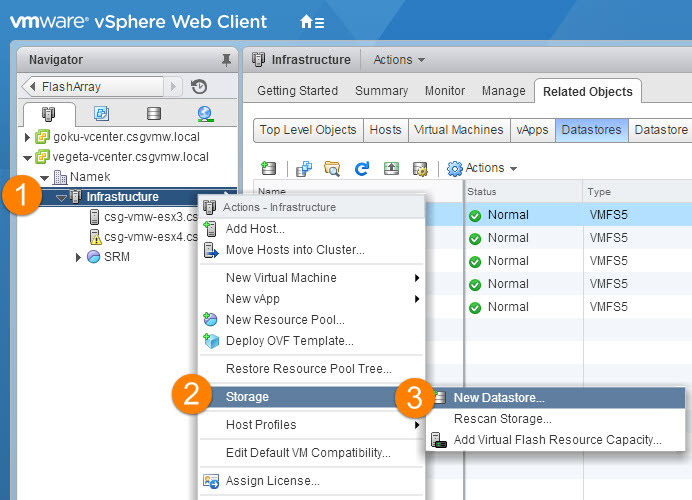Click the first Normal status row

tap(508, 215)
